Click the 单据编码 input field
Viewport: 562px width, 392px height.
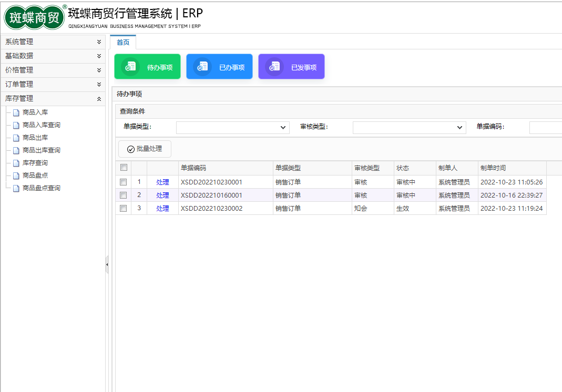(545, 127)
